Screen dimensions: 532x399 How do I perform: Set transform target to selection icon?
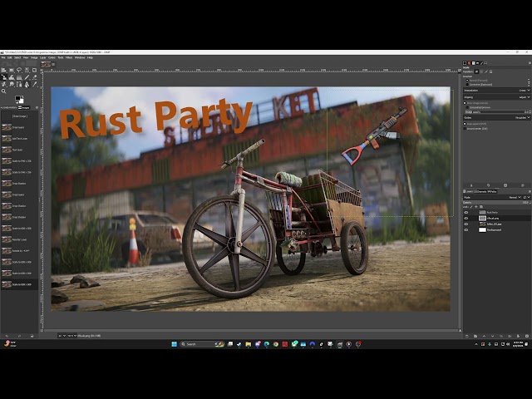click(481, 71)
